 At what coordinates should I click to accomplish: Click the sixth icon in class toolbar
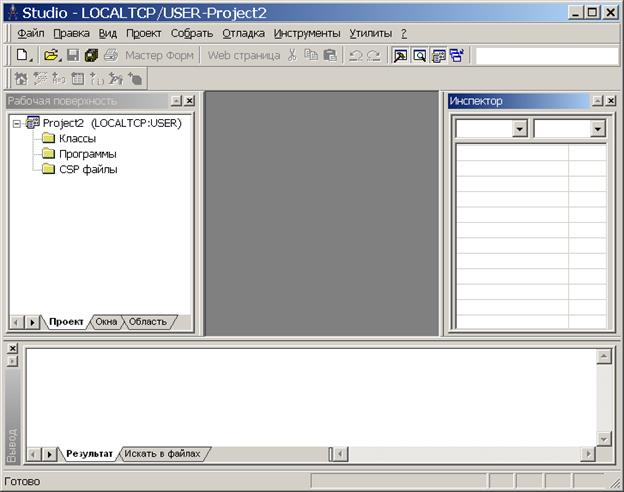coord(116,79)
